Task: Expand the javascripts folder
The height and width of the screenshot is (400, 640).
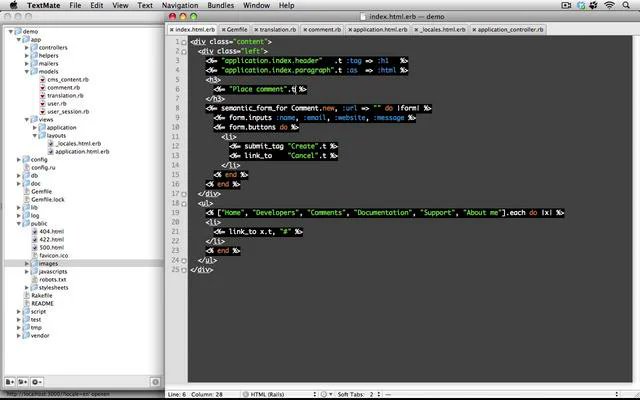Action: pyautogui.click(x=27, y=271)
